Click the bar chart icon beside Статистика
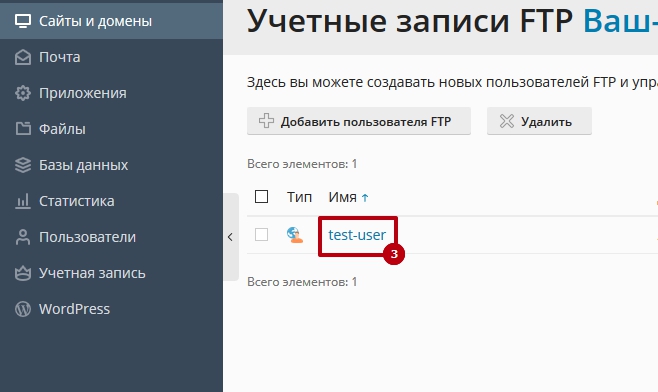This screenshot has width=658, height=392. tap(23, 201)
